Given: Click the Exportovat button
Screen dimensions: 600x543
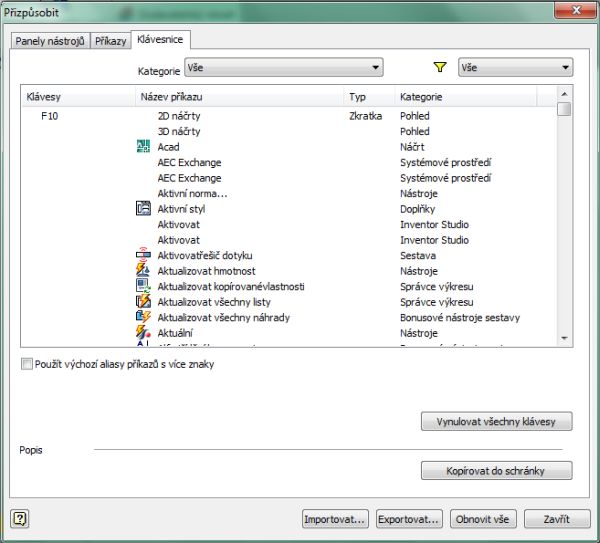Looking at the screenshot, I should pos(409,519).
